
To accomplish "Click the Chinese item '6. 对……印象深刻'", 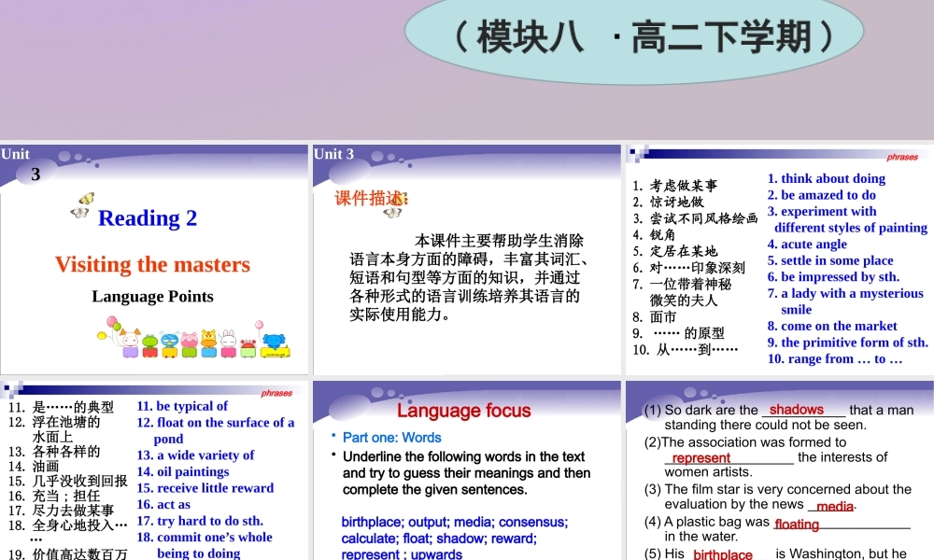I will pos(688,268).
